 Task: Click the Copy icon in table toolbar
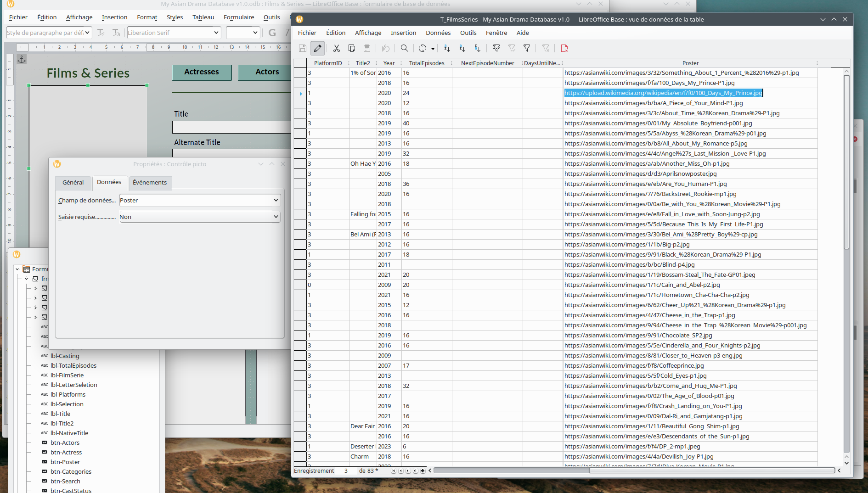pos(352,48)
